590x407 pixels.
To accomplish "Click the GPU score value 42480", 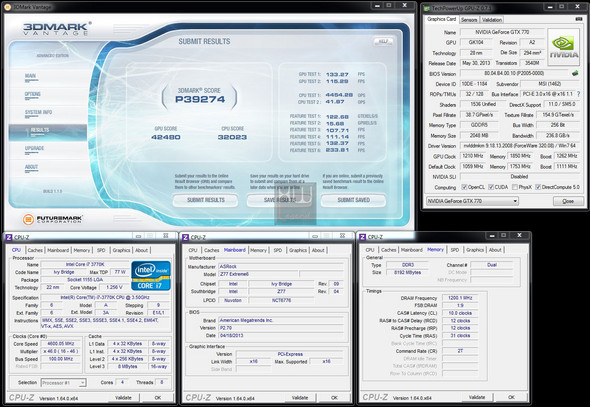I will pyautogui.click(x=166, y=137).
